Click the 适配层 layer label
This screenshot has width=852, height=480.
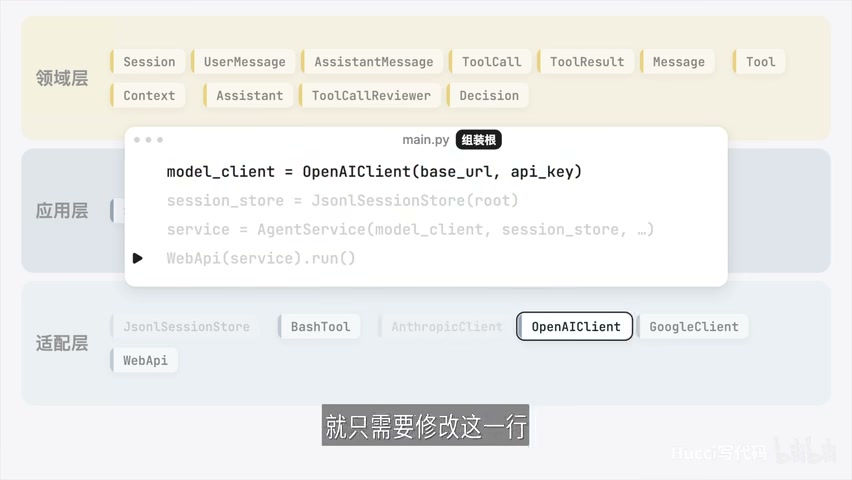click(62, 344)
